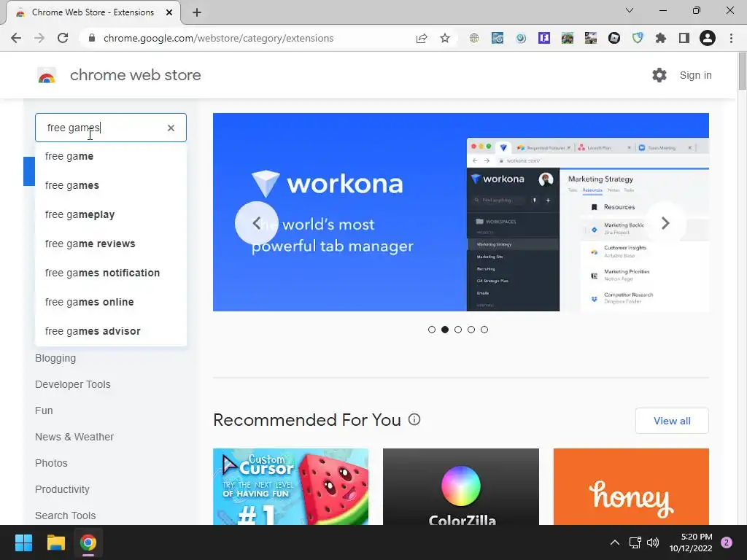Bookmark this page with the star icon
747x560 pixels.
point(445,38)
